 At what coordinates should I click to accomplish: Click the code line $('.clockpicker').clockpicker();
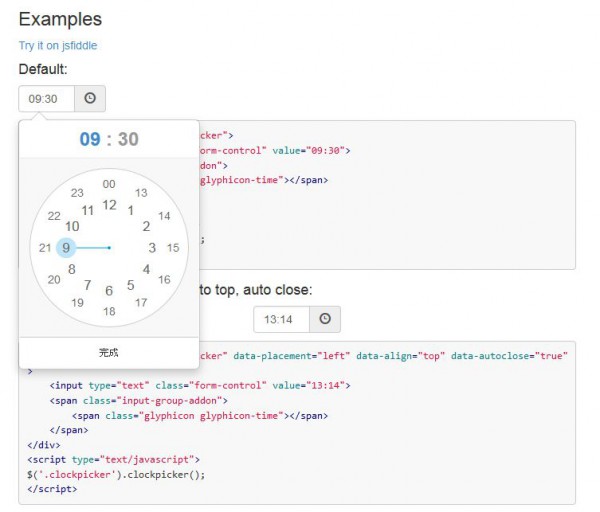click(x=116, y=474)
